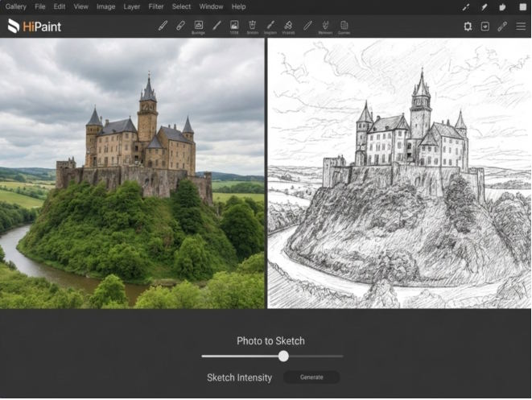This screenshot has height=400, width=532.
Task: Click the grid pages toolbar icon
Action: click(x=344, y=25)
